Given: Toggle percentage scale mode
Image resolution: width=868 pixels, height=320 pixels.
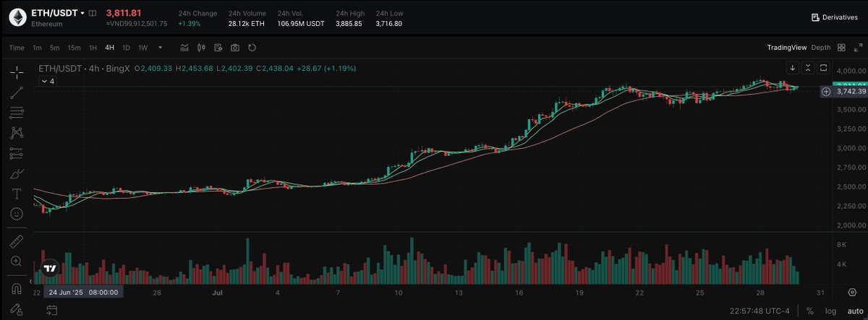Looking at the screenshot, I should tap(809, 310).
